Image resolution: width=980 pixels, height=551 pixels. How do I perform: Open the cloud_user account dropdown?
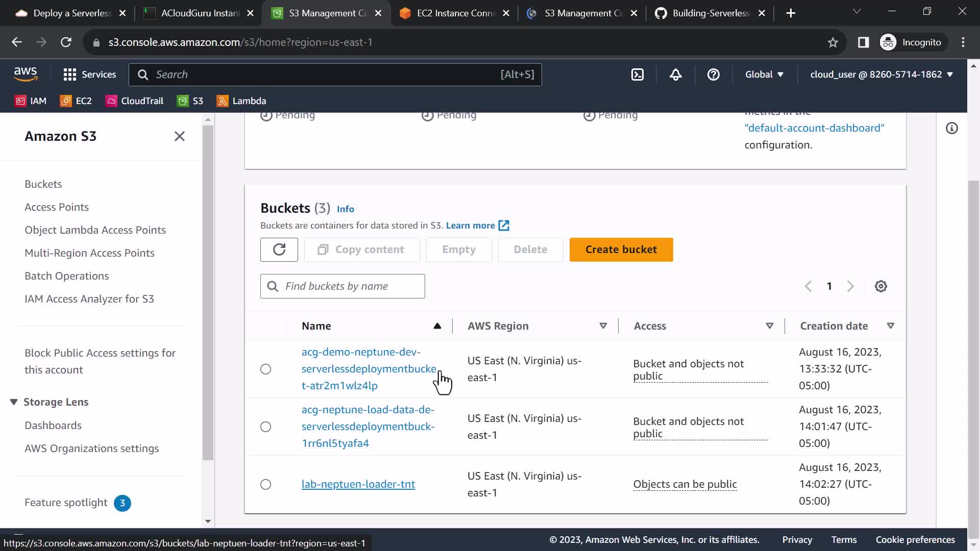(x=881, y=74)
